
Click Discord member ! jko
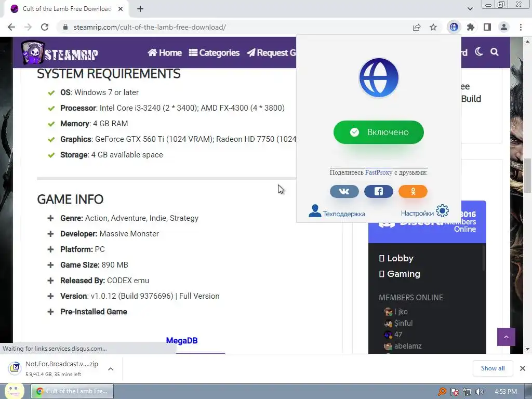pos(395,312)
